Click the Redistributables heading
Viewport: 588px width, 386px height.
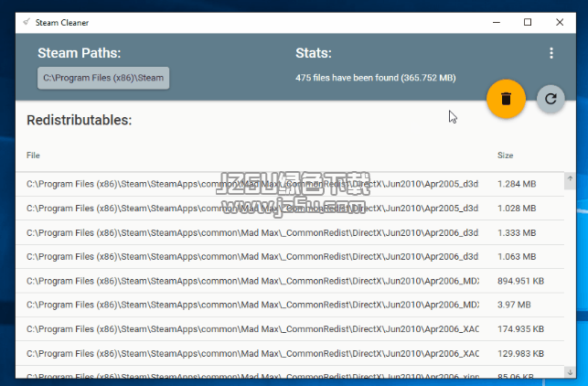coord(80,120)
